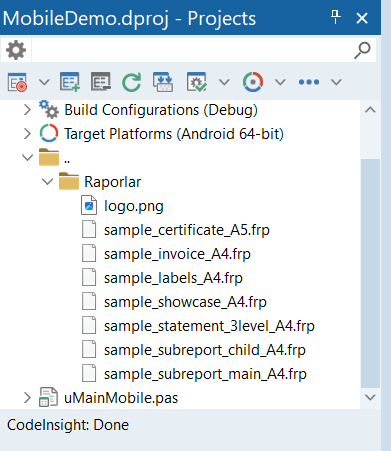Click the 'CodeInsight: Done' status text

pyautogui.click(x=68, y=425)
